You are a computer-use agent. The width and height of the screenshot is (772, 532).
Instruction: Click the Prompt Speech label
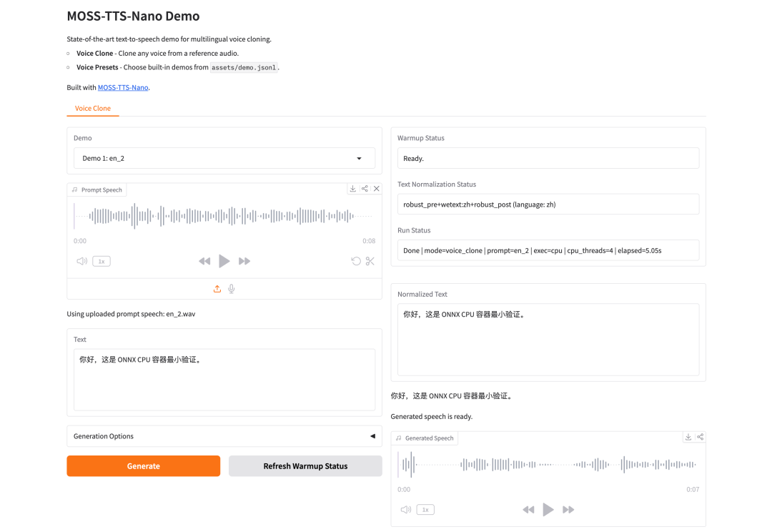(x=97, y=189)
